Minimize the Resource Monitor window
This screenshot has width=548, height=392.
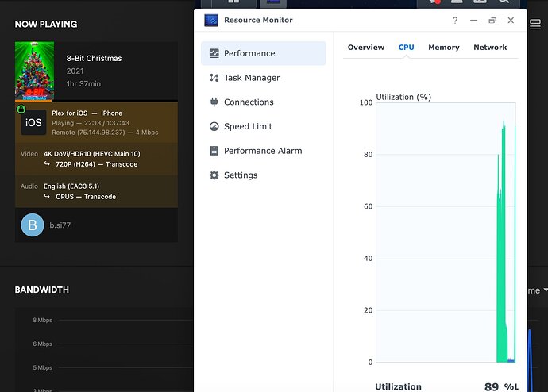(x=473, y=21)
